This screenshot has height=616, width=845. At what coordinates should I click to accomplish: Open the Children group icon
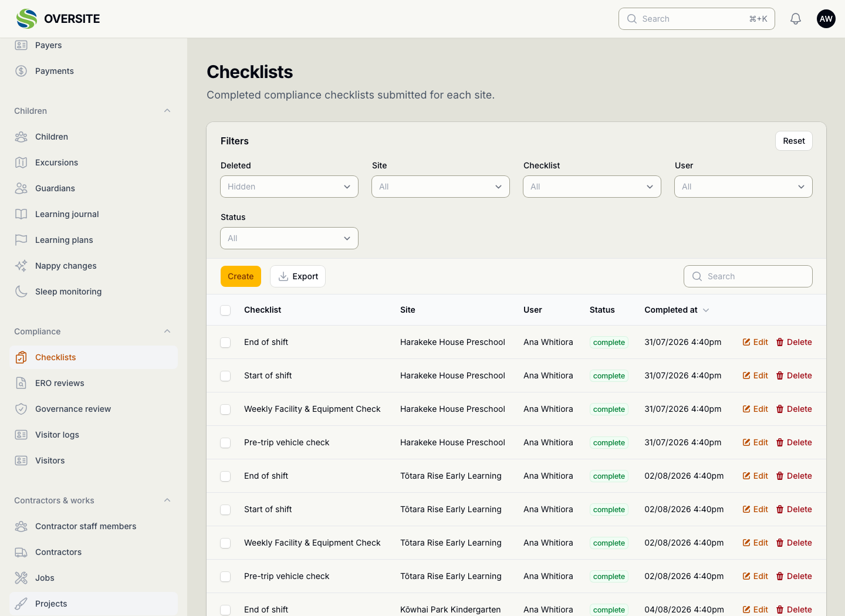click(21, 137)
